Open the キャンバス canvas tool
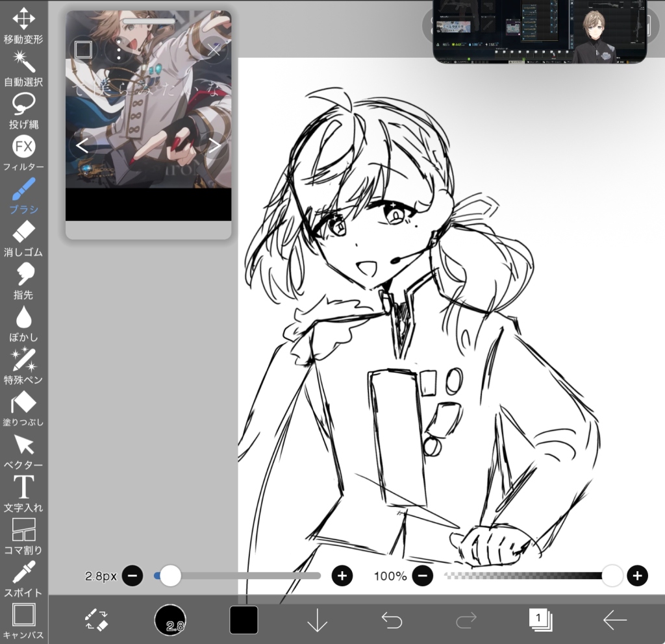Screen dimensions: 665x644 (x=23, y=621)
